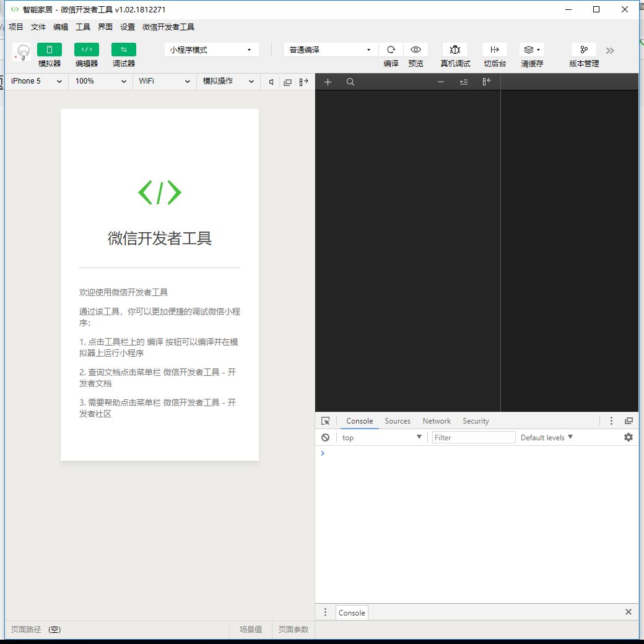Undock the debugger panel

pyautogui.click(x=629, y=420)
